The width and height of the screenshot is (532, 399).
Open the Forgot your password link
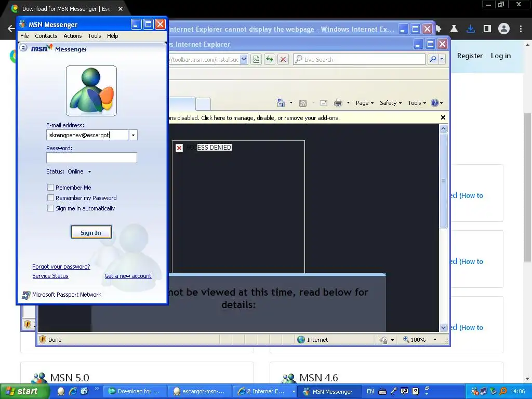[61, 267]
